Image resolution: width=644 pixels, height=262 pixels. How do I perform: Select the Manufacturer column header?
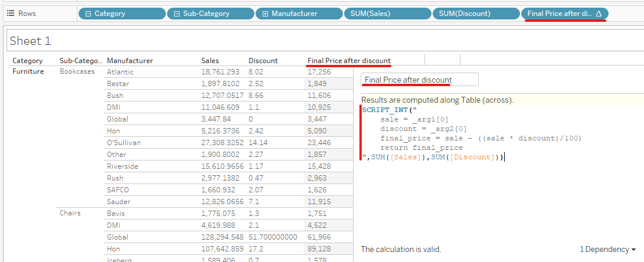coord(130,60)
